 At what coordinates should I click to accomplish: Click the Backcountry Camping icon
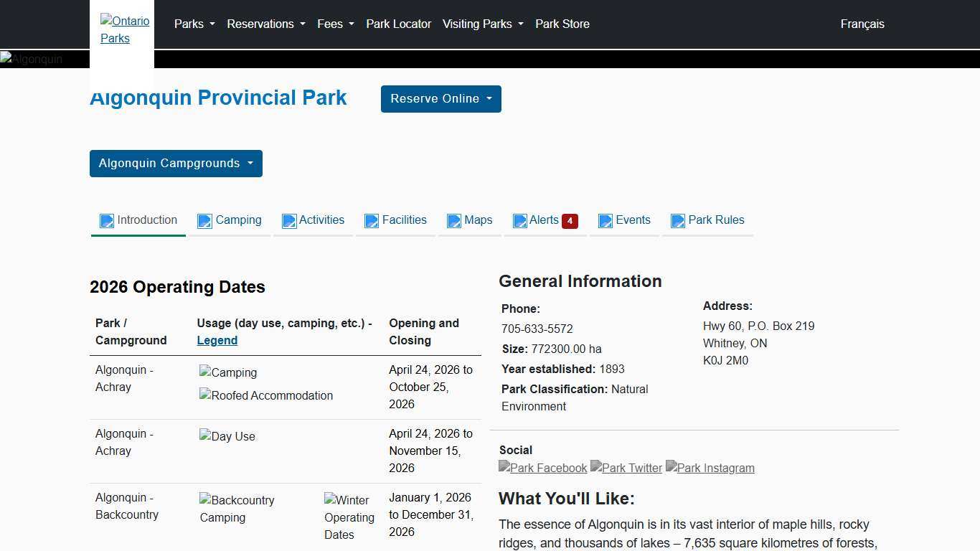pyautogui.click(x=237, y=508)
